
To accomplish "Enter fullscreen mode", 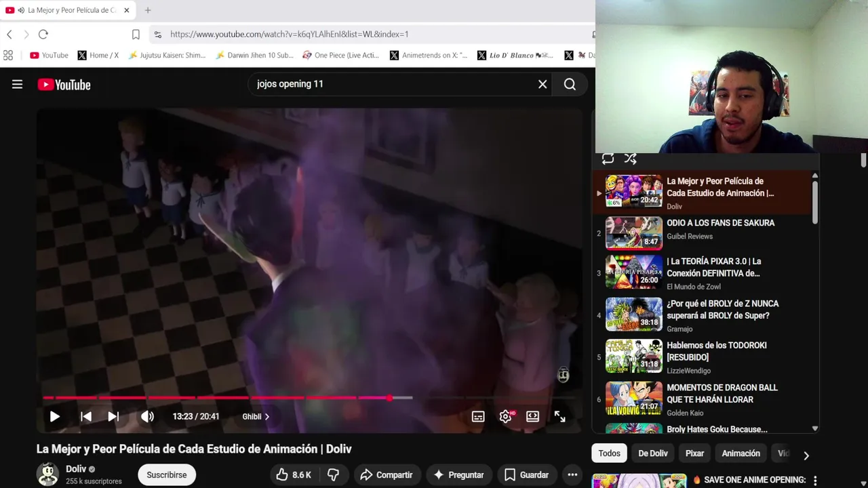I will (559, 417).
